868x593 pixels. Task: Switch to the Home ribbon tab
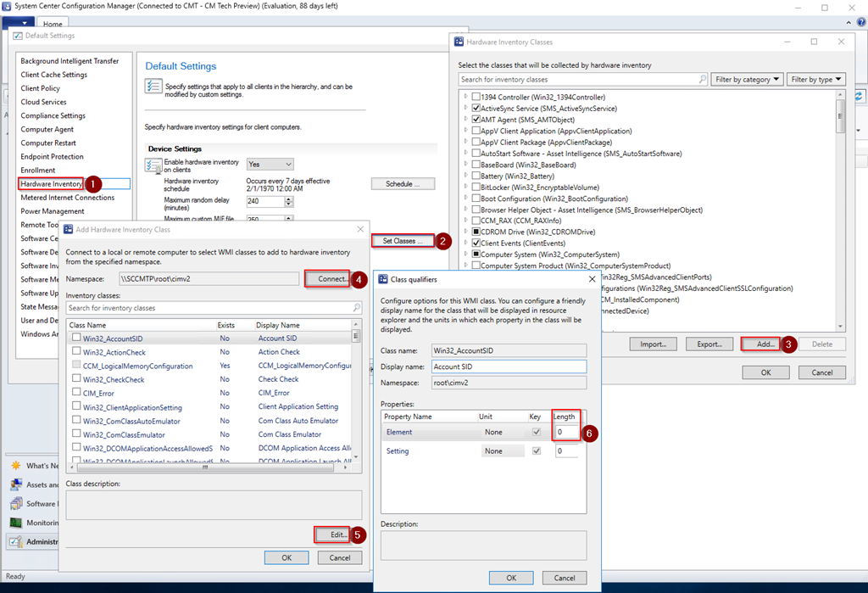[x=53, y=25]
